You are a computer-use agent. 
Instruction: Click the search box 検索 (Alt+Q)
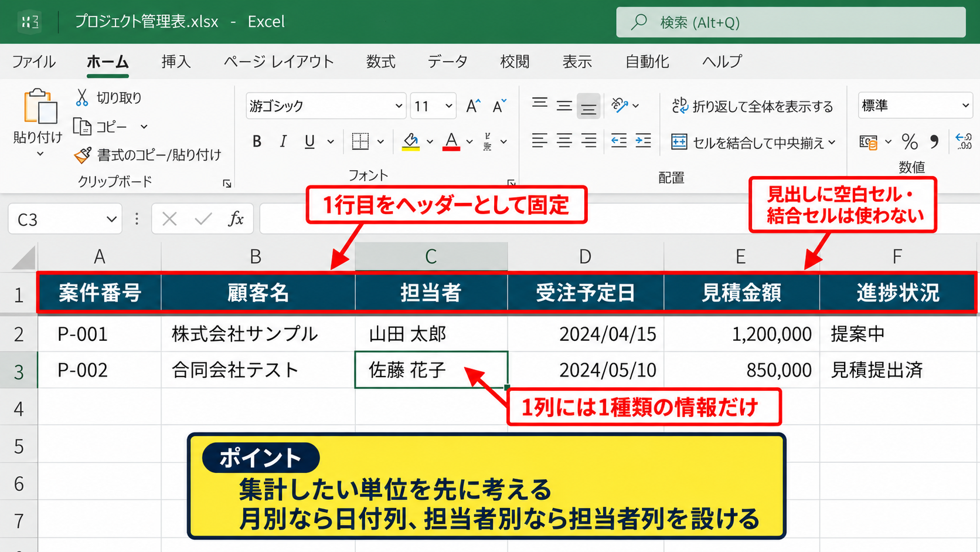791,22
